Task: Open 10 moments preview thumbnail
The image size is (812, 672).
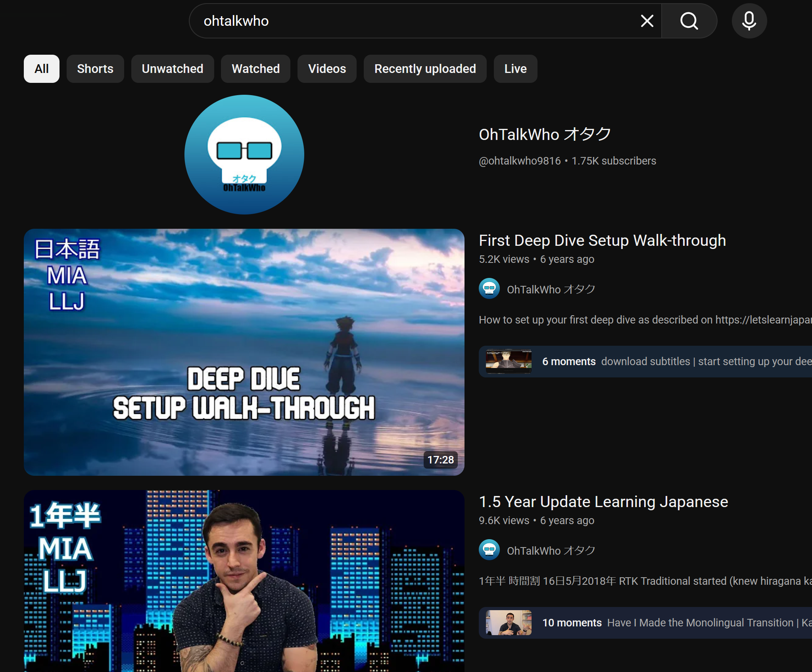Action: pyautogui.click(x=509, y=622)
